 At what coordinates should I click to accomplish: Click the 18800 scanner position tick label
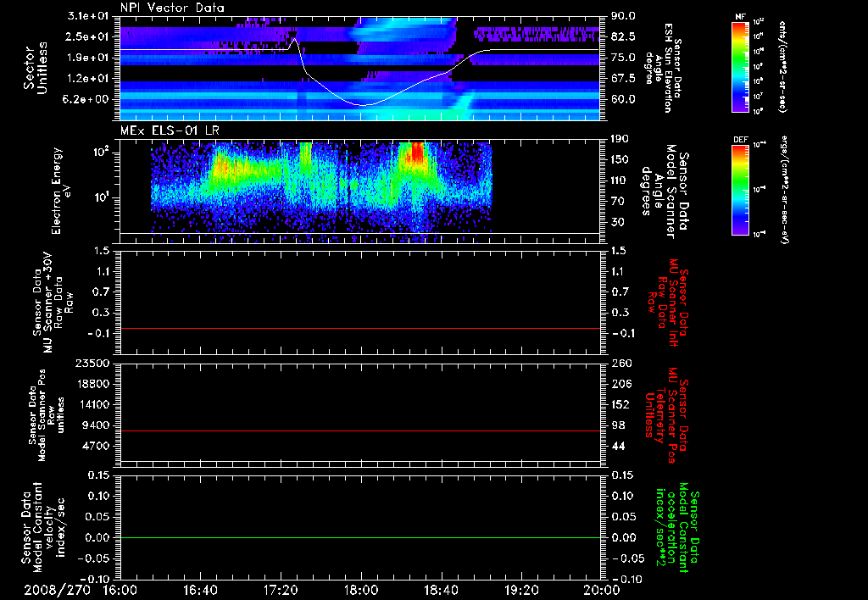95,384
